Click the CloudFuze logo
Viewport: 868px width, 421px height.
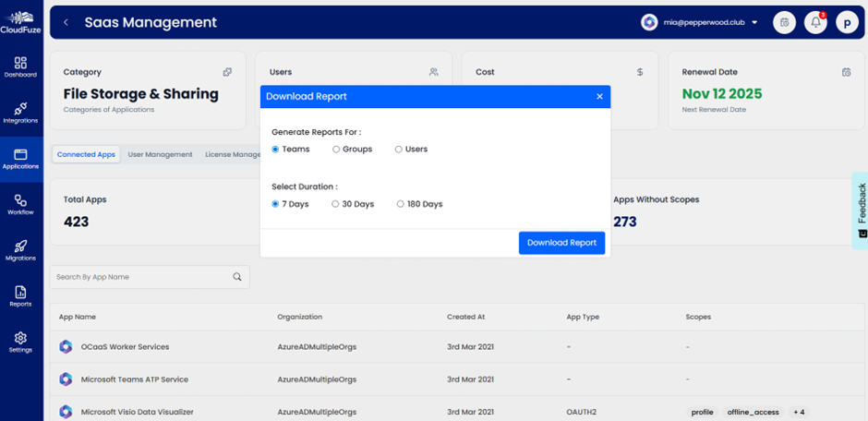[x=21, y=22]
